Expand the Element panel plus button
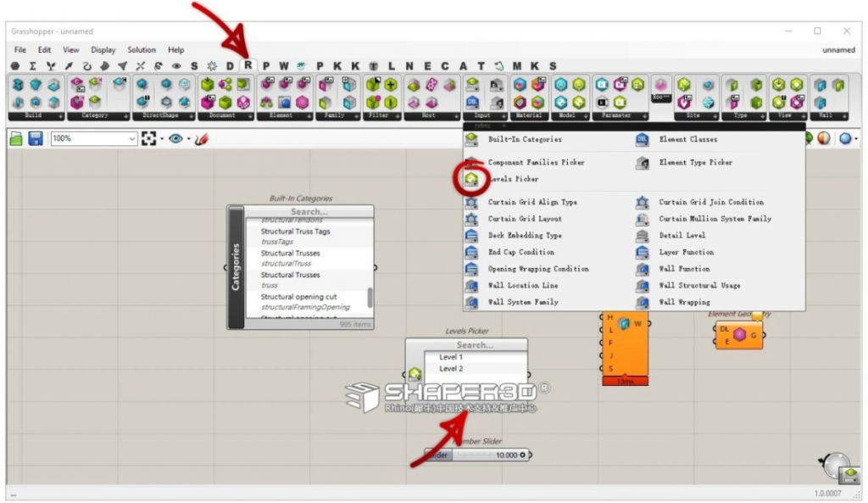 pos(309,116)
